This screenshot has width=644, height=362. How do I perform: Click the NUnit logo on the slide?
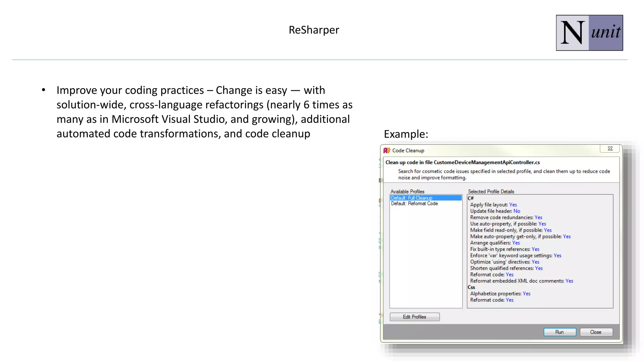pyautogui.click(x=589, y=33)
